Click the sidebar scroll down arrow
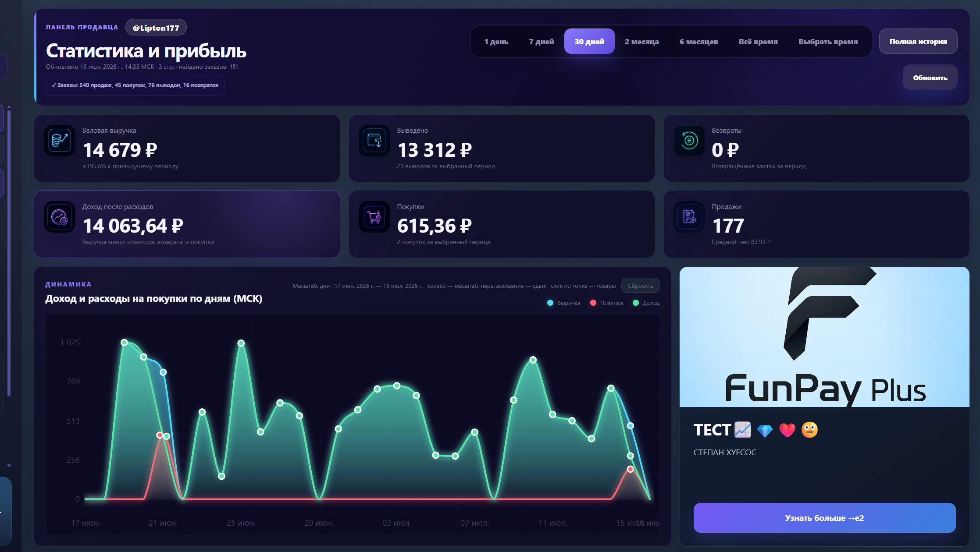Screen dimensions: 980x552 click(9, 466)
